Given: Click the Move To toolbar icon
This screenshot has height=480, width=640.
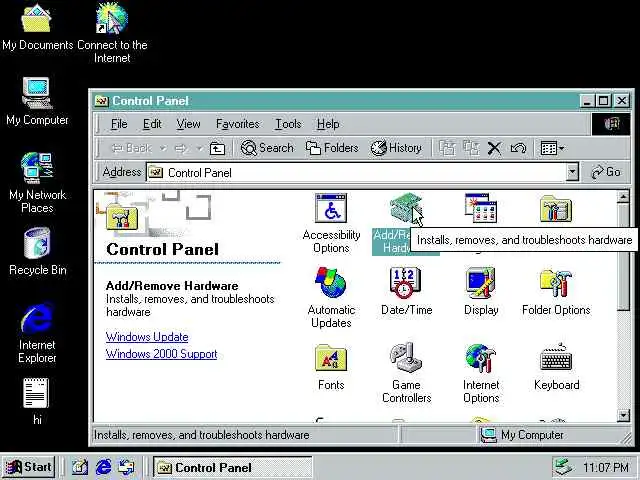Looking at the screenshot, I should point(447,148).
